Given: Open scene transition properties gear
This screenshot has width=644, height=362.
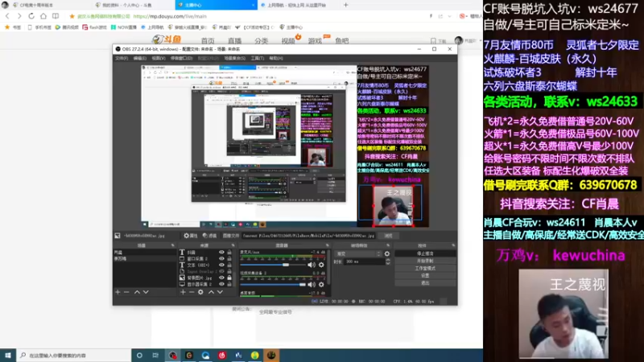Looking at the screenshot, I should coord(387,254).
